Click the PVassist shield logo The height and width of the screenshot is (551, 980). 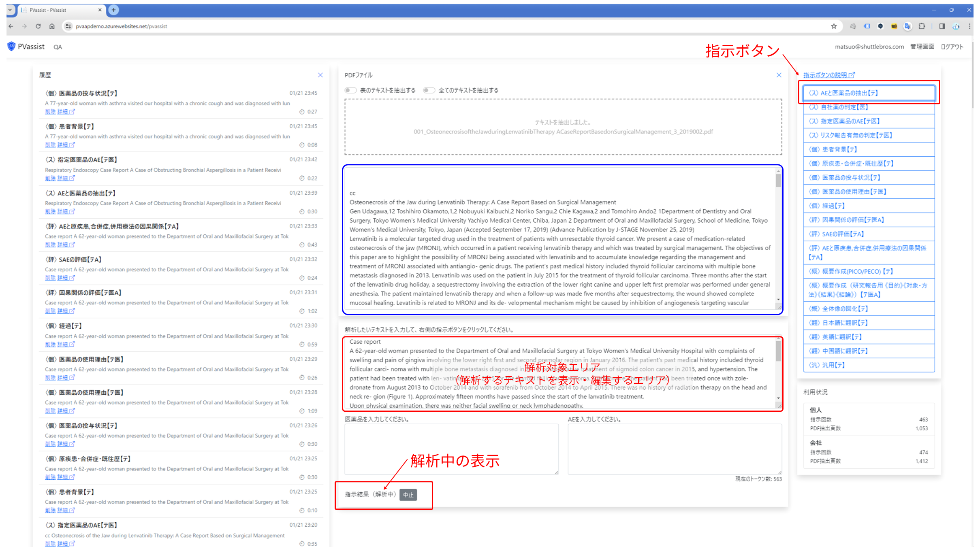click(x=11, y=47)
